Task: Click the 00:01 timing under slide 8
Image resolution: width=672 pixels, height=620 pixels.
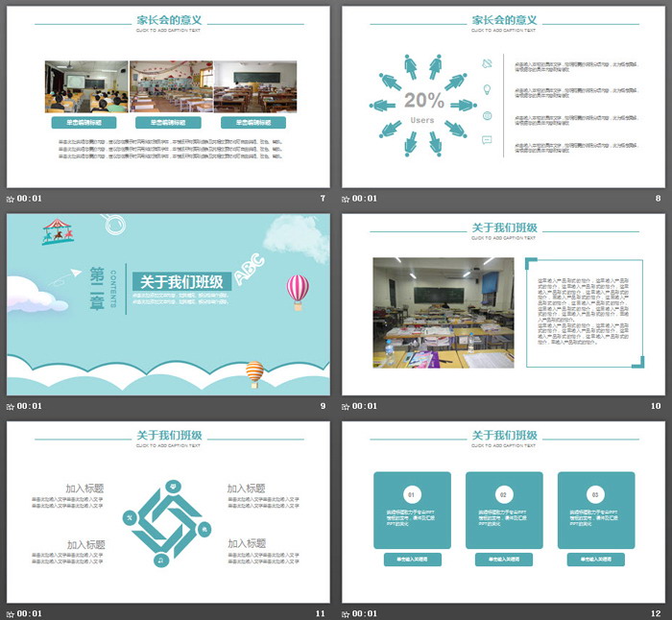Action: [x=364, y=199]
